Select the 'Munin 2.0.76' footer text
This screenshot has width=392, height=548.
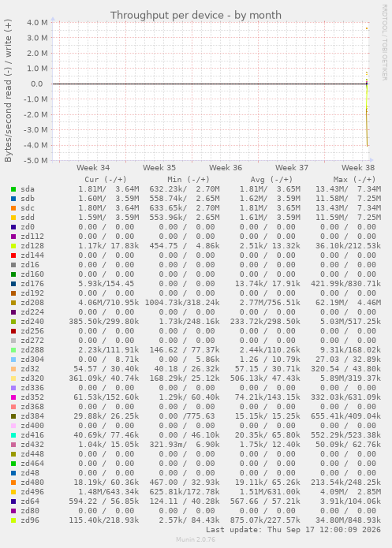tap(196, 539)
